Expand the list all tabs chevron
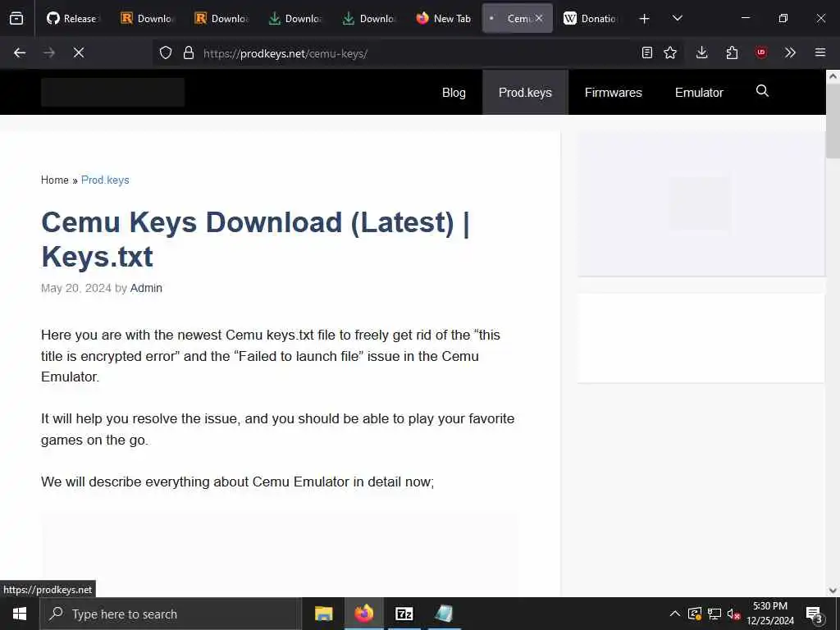Image resolution: width=840 pixels, height=630 pixels. 677,18
